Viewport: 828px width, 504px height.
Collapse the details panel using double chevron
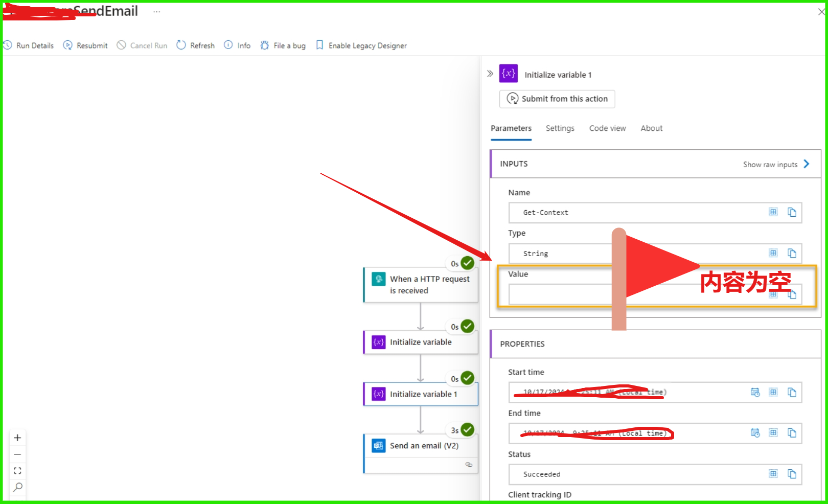click(490, 74)
